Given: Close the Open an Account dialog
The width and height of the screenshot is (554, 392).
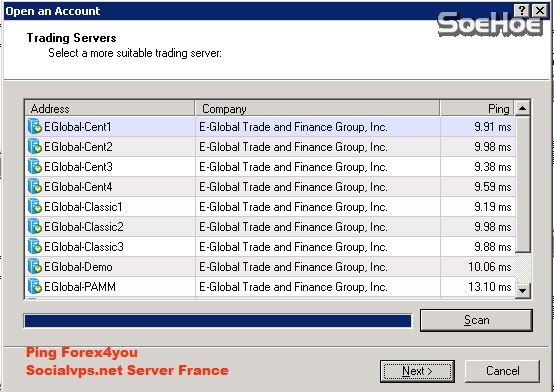Looking at the screenshot, I should point(540,10).
